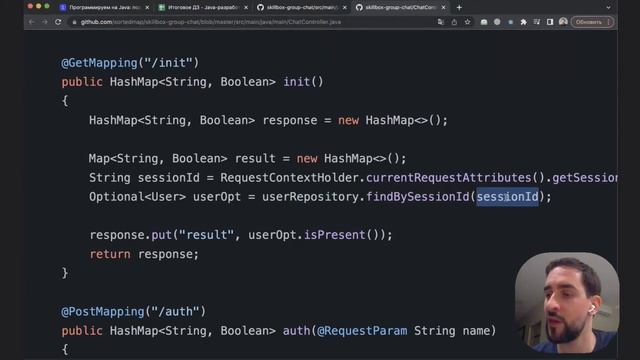Close the Итоговое ДЗ tab
640x360 pixels.
coord(246,7)
